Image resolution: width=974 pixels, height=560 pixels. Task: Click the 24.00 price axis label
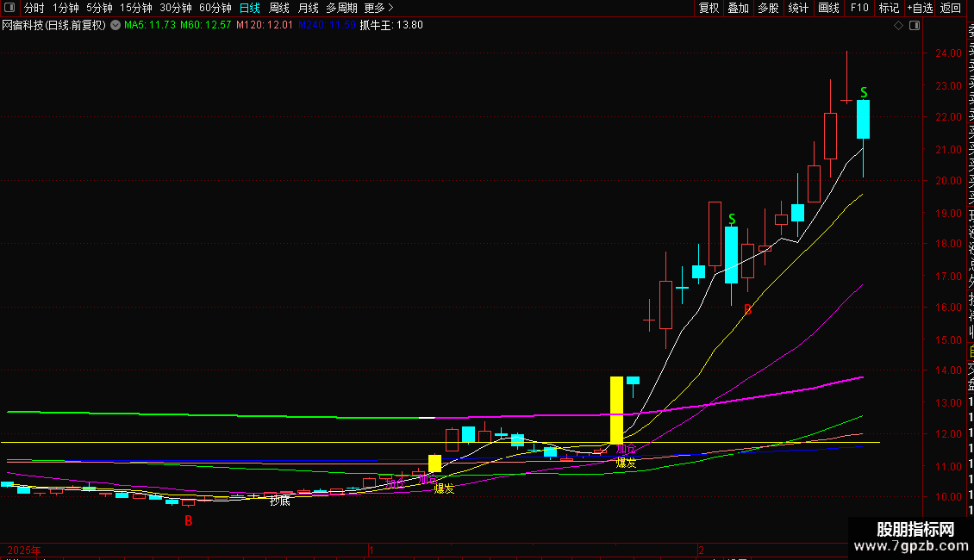pos(948,53)
